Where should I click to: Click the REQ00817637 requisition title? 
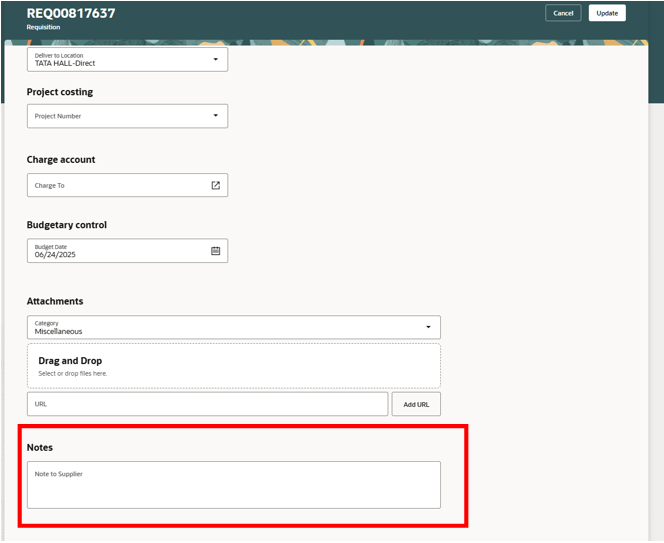(71, 13)
